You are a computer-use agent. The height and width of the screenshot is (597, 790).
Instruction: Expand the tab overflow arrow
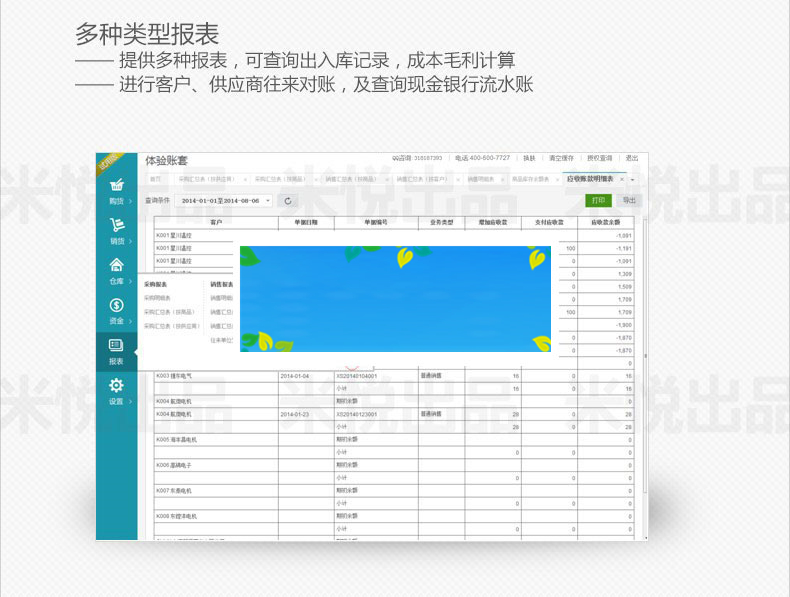point(632,179)
